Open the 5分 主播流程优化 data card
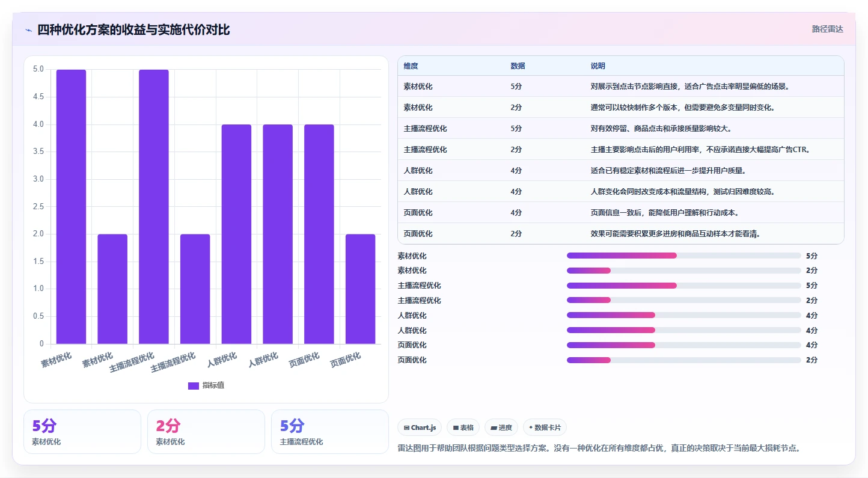The image size is (868, 478). [330, 432]
